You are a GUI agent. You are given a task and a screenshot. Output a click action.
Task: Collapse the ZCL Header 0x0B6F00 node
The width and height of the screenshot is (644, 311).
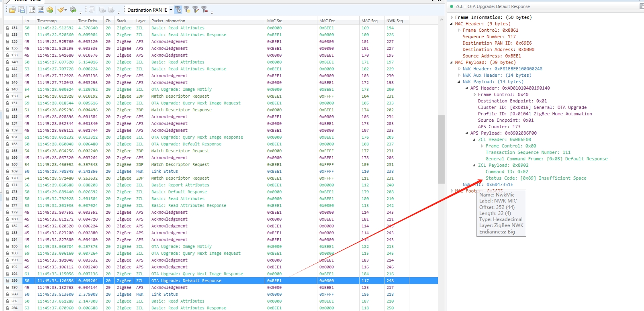(474, 139)
